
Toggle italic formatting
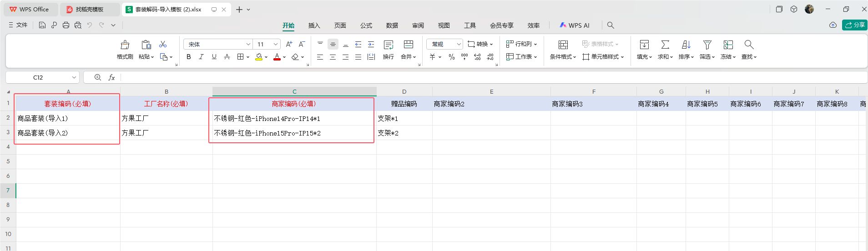202,57
